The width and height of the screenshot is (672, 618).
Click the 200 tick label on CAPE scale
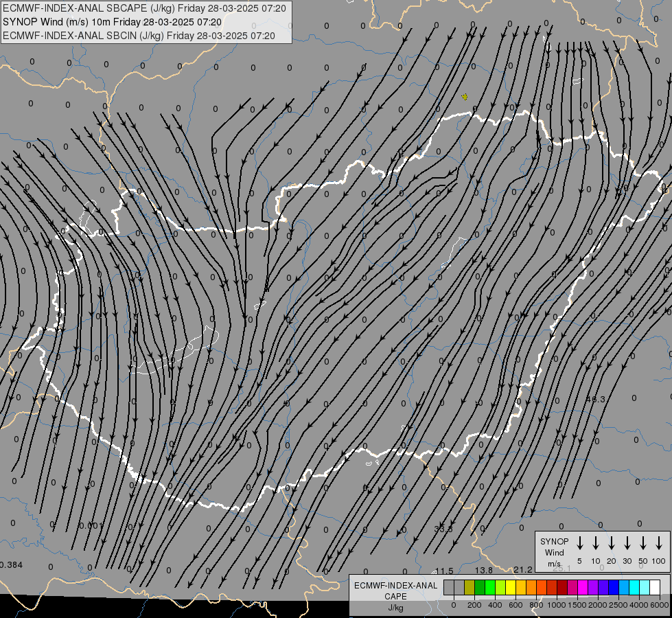tap(474, 605)
